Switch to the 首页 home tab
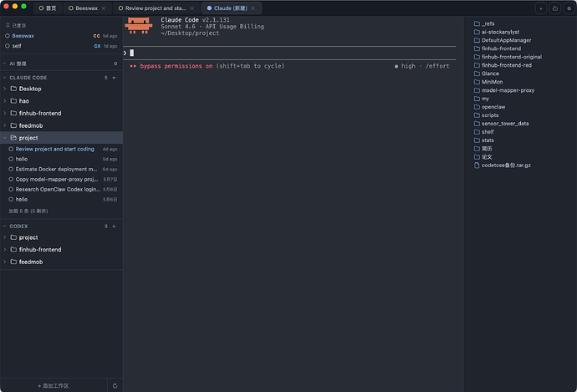The image size is (577, 392). tap(48, 8)
